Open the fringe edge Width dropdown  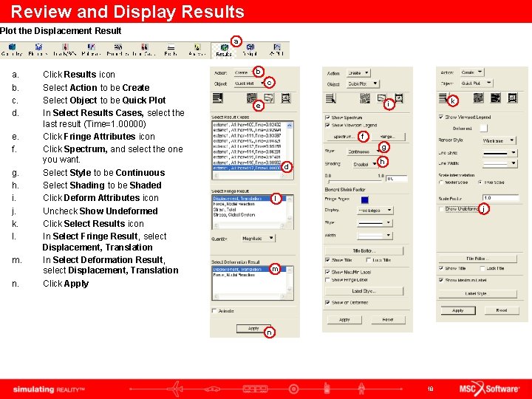click(x=375, y=236)
